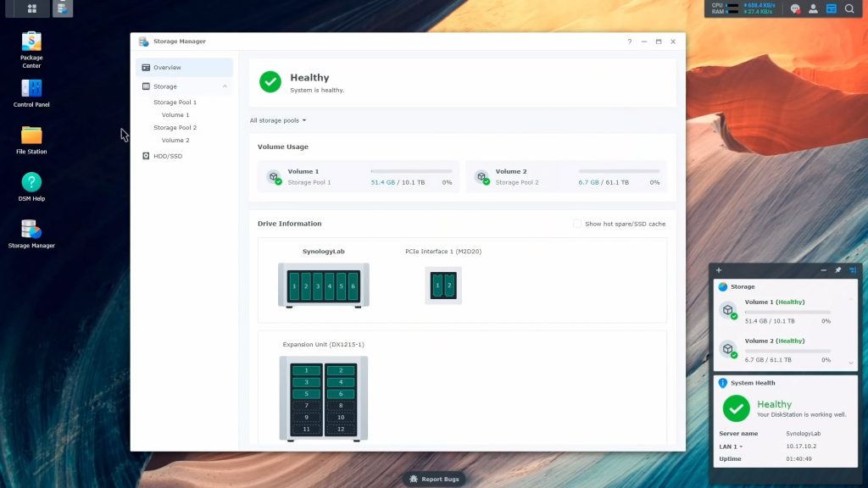The image size is (868, 488).
Task: Click the IP address 10.17.10.2 in the widget
Action: click(801, 446)
